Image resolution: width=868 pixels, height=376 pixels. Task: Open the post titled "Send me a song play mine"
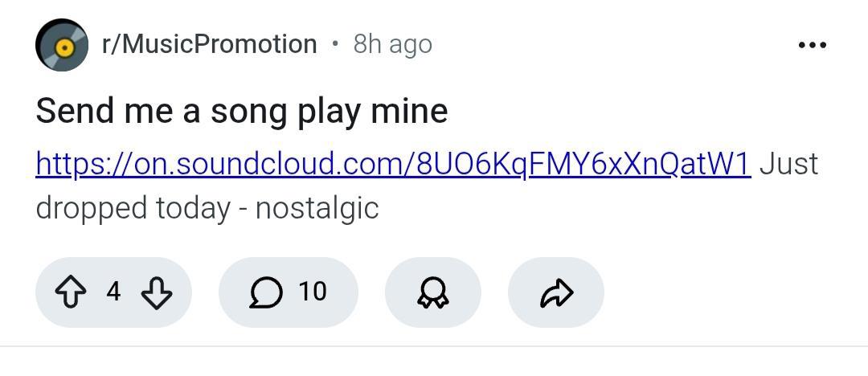(x=241, y=110)
